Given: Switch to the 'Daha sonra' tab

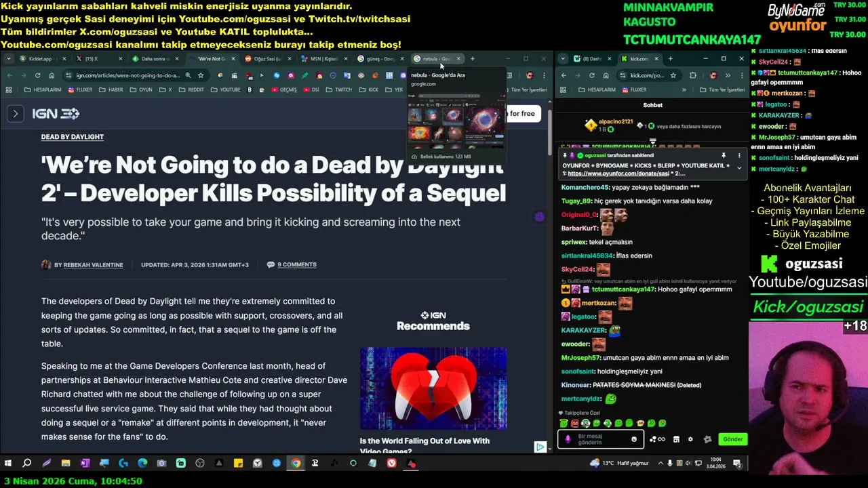Looking at the screenshot, I should click(154, 59).
